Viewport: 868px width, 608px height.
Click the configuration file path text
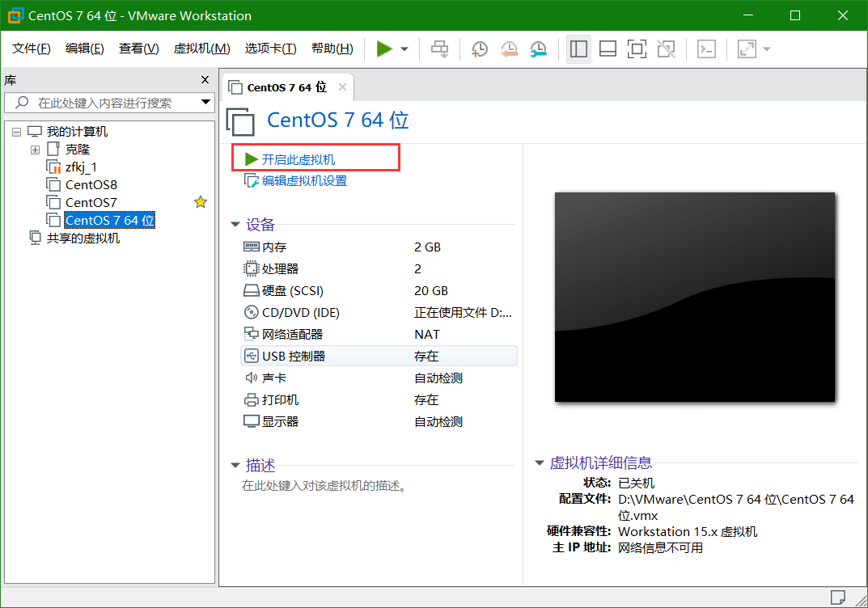735,507
